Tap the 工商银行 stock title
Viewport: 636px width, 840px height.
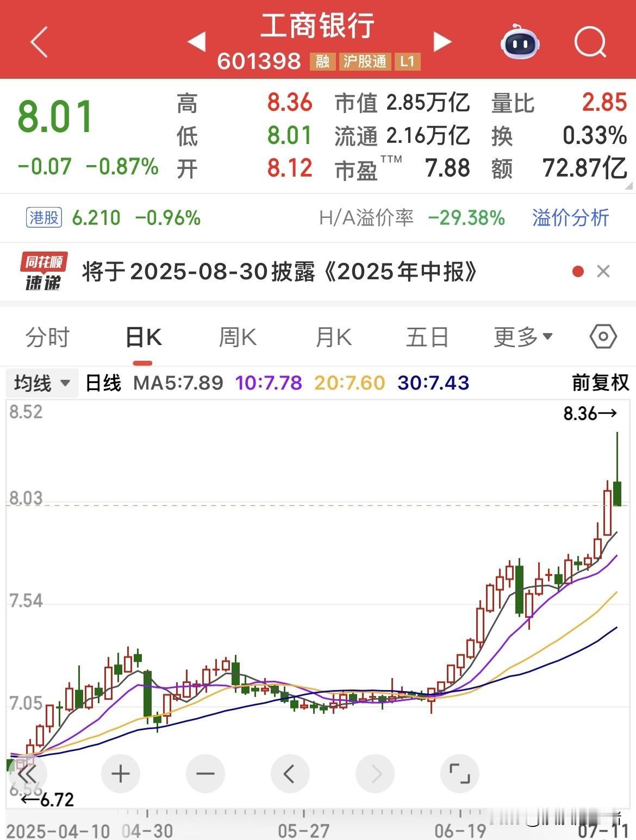(x=318, y=26)
